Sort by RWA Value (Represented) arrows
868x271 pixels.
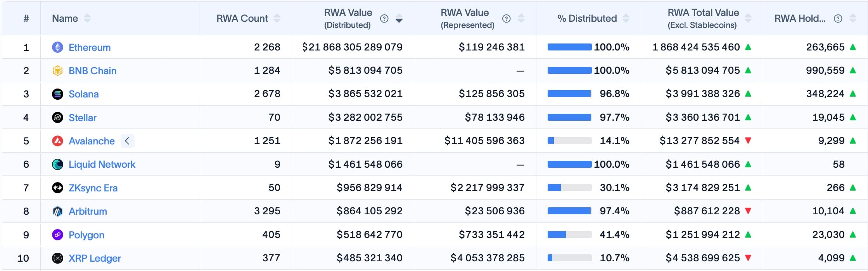click(x=521, y=18)
